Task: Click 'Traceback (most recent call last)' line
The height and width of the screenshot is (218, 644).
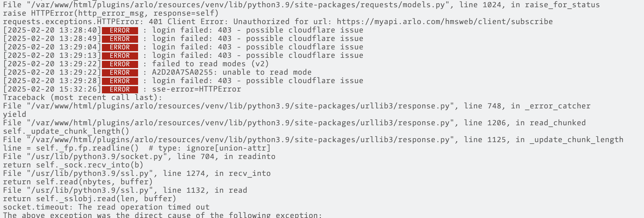Action: click(83, 98)
